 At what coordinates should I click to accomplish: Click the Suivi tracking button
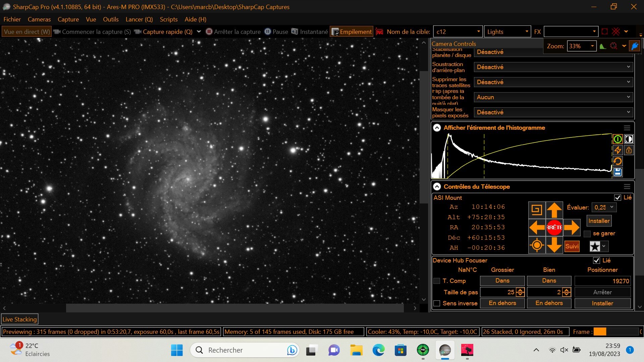pos(572,246)
